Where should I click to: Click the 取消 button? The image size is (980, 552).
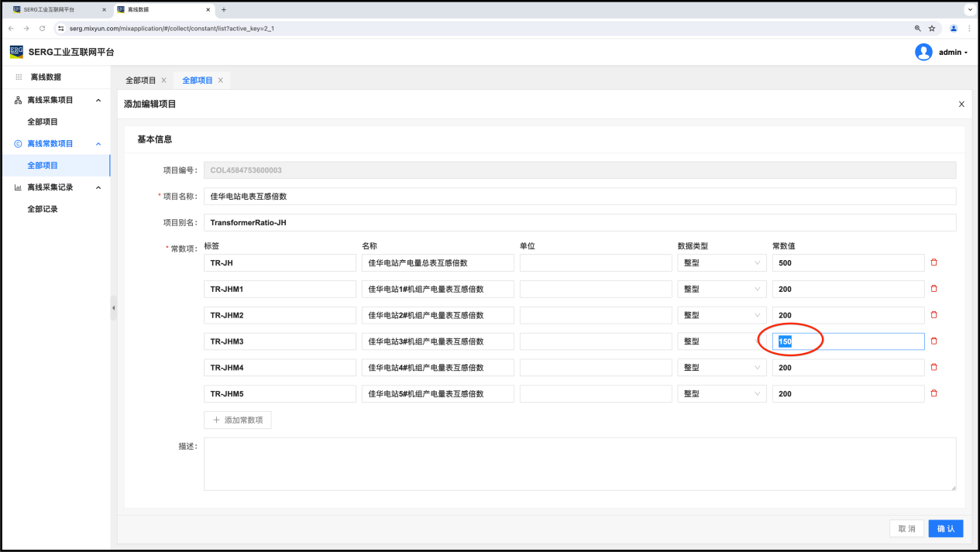(x=906, y=529)
